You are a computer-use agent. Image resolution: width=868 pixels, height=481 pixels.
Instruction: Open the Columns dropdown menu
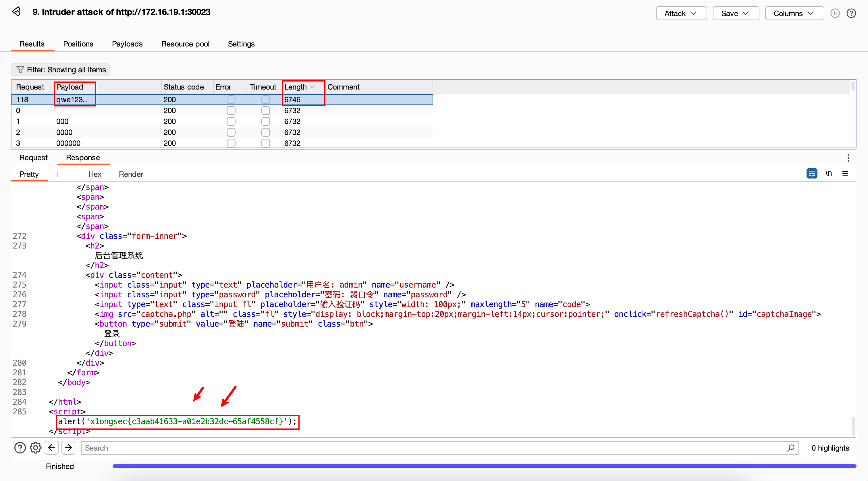tap(794, 13)
